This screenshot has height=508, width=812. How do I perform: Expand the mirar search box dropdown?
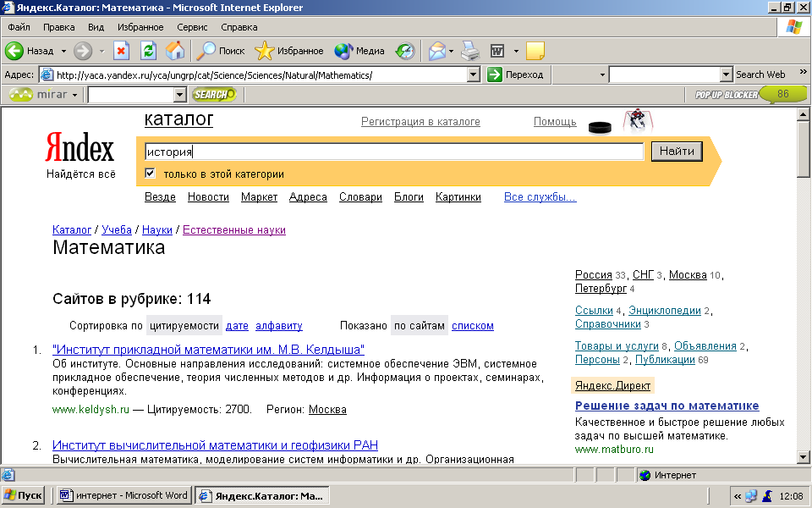[179, 94]
